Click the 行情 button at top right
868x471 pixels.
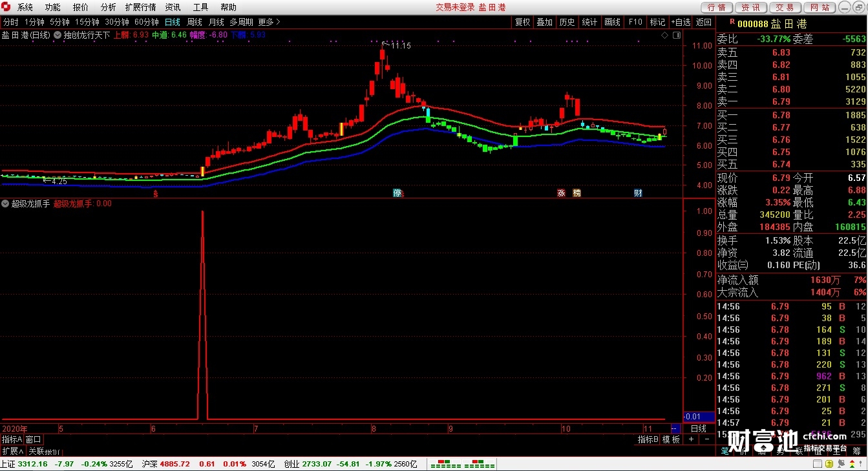pyautogui.click(x=717, y=8)
